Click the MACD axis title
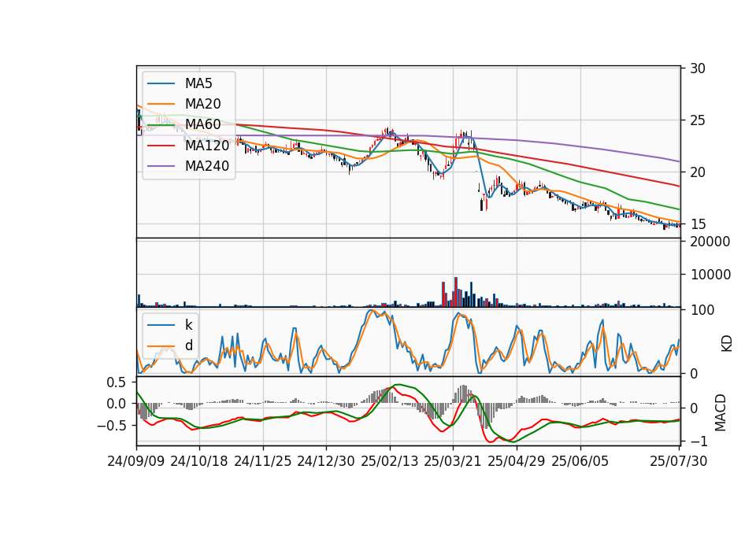 [x=721, y=412]
